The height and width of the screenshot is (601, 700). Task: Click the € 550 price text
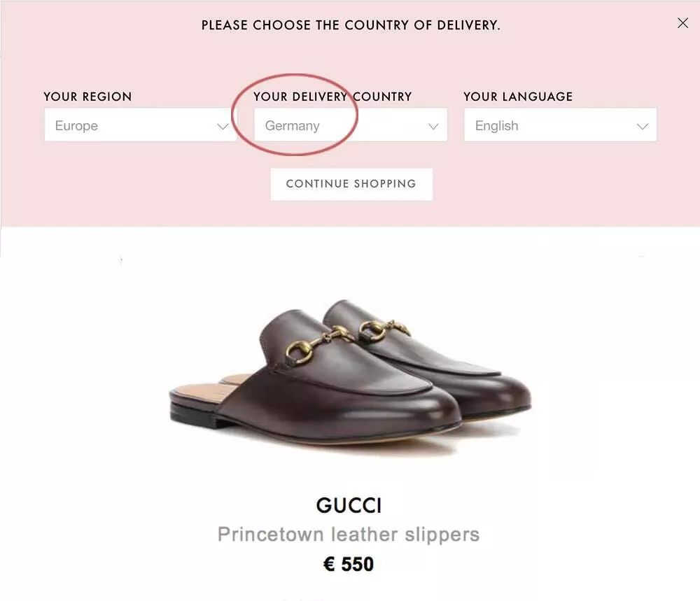pos(349,563)
